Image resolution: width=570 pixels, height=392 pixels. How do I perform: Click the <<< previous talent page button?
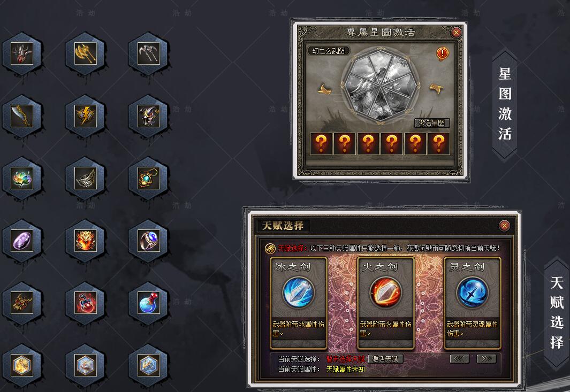(459, 359)
